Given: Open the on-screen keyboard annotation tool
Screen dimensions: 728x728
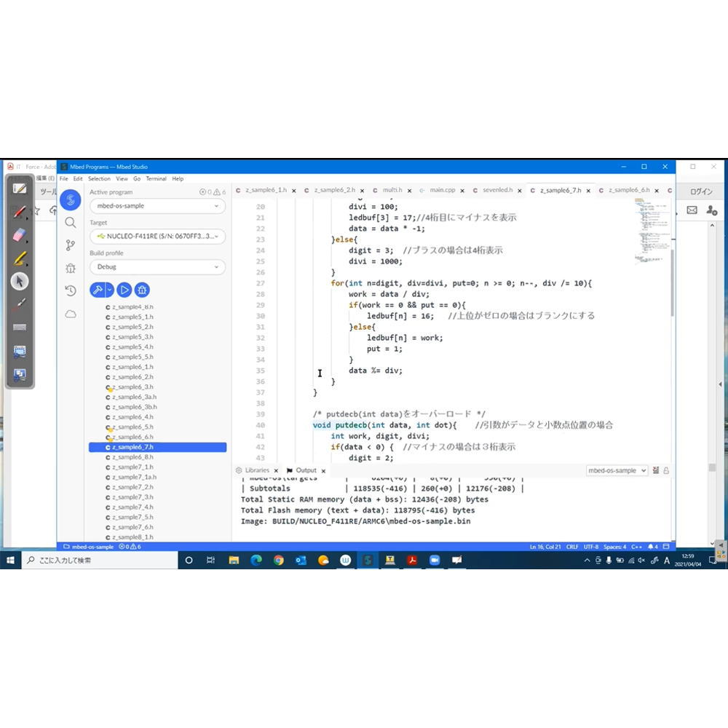Looking at the screenshot, I should pos(20,328).
